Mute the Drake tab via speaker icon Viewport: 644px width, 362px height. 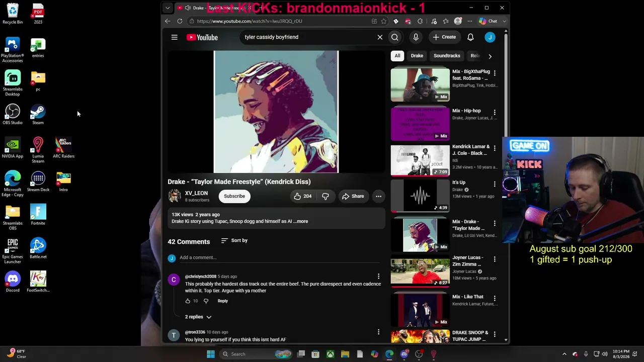coord(188,8)
